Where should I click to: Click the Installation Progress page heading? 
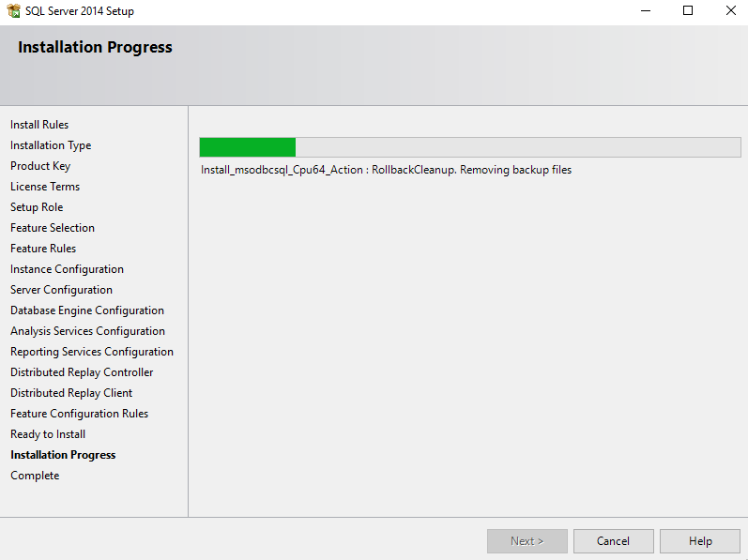(x=95, y=47)
